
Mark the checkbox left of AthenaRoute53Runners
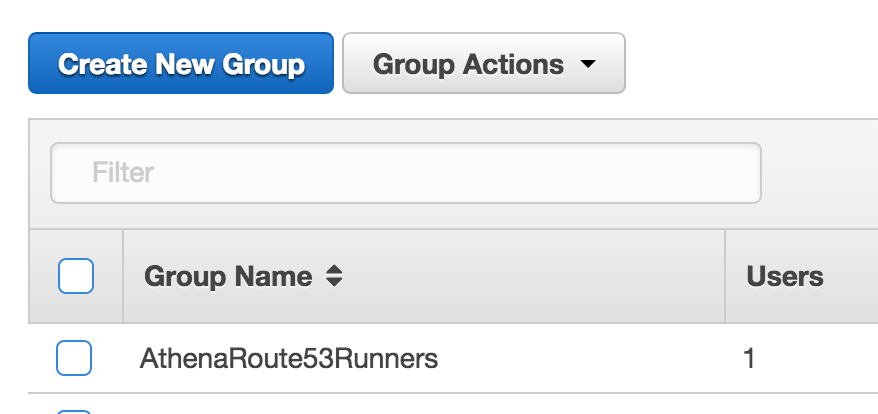point(74,358)
